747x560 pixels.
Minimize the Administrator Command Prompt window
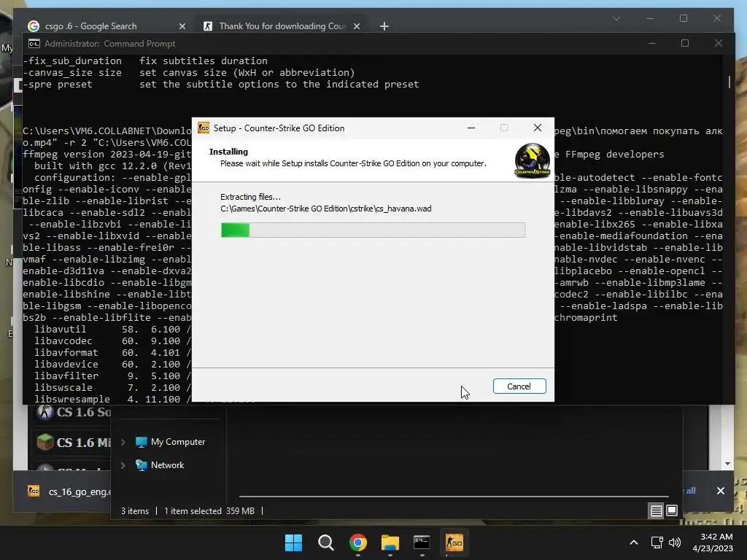[x=651, y=43]
